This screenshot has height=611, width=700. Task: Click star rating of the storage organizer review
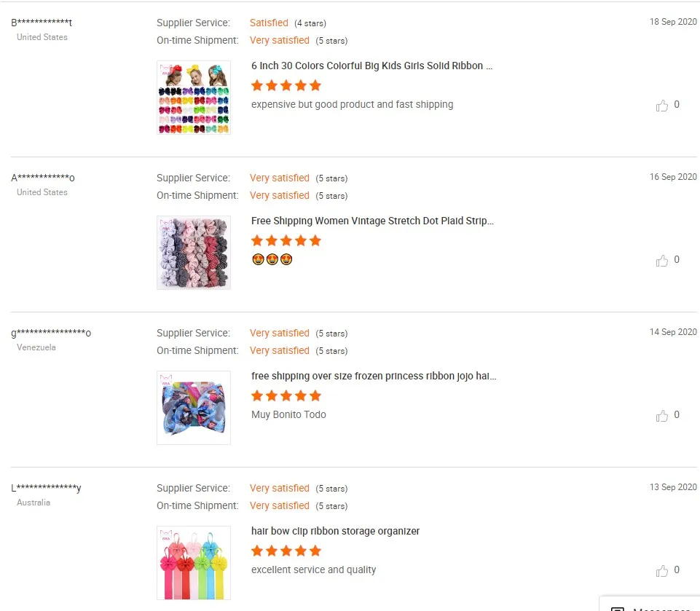pos(286,551)
